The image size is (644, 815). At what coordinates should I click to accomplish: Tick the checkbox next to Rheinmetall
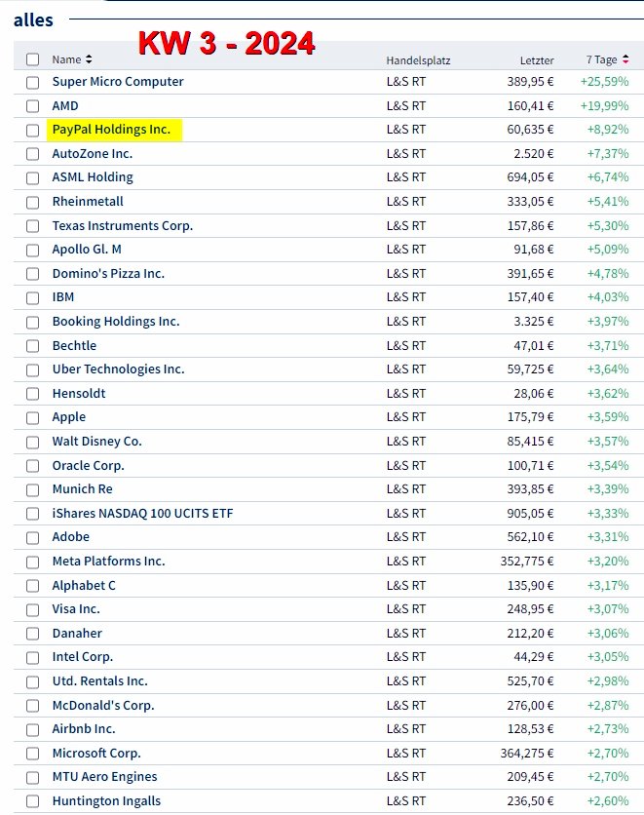point(33,203)
